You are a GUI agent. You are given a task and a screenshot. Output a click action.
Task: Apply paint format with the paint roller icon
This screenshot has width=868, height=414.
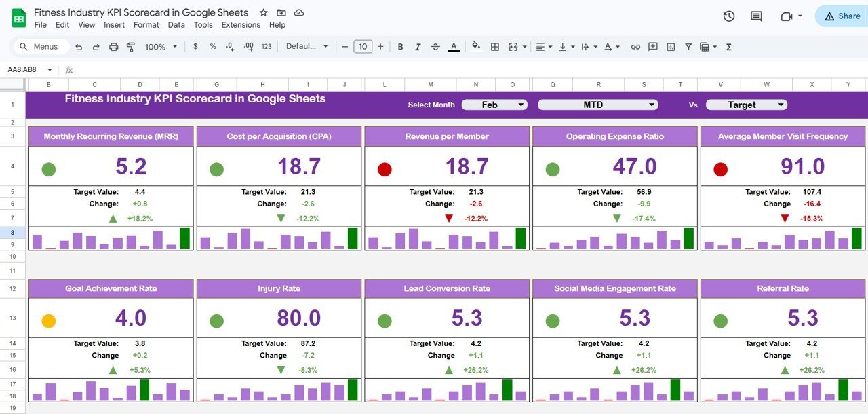pos(132,46)
